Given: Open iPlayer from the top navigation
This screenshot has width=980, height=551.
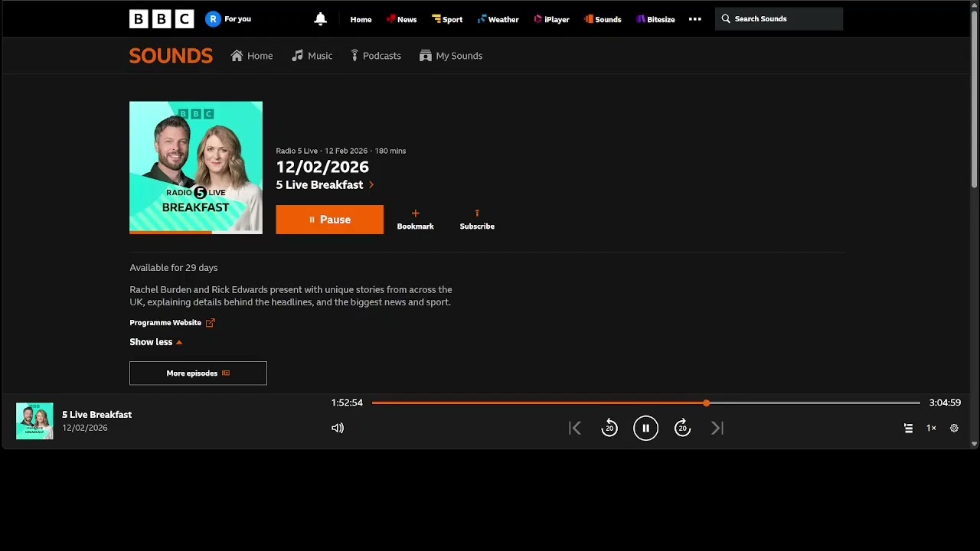Looking at the screenshot, I should [551, 19].
